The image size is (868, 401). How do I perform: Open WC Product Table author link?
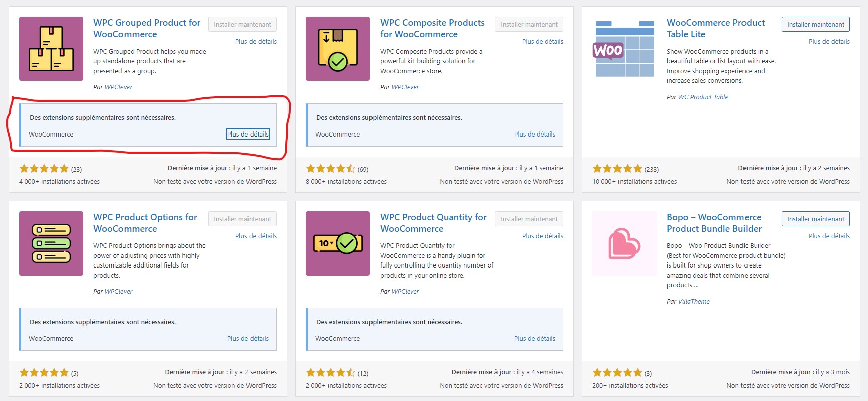pyautogui.click(x=703, y=97)
